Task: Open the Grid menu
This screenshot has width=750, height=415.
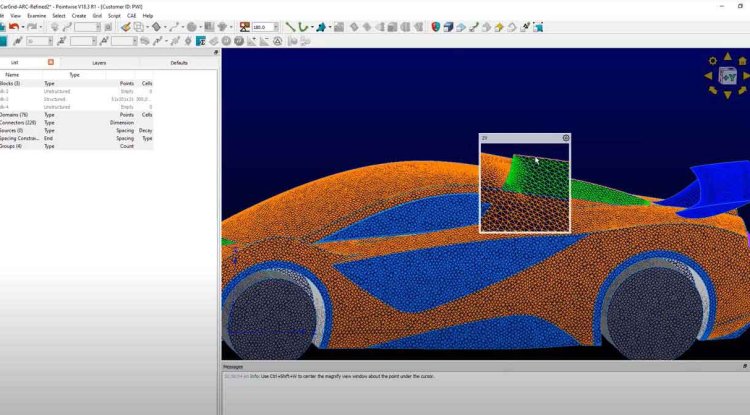Action: pos(97,16)
